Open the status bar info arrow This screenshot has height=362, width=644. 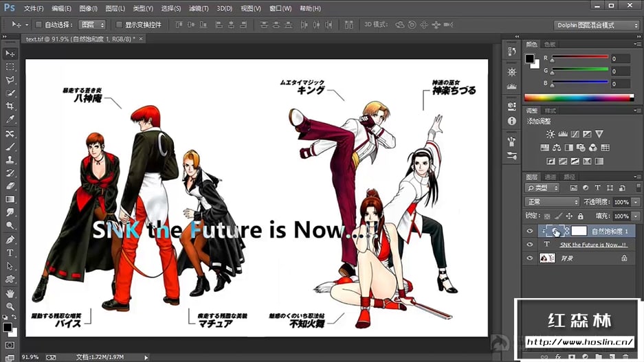(x=146, y=357)
